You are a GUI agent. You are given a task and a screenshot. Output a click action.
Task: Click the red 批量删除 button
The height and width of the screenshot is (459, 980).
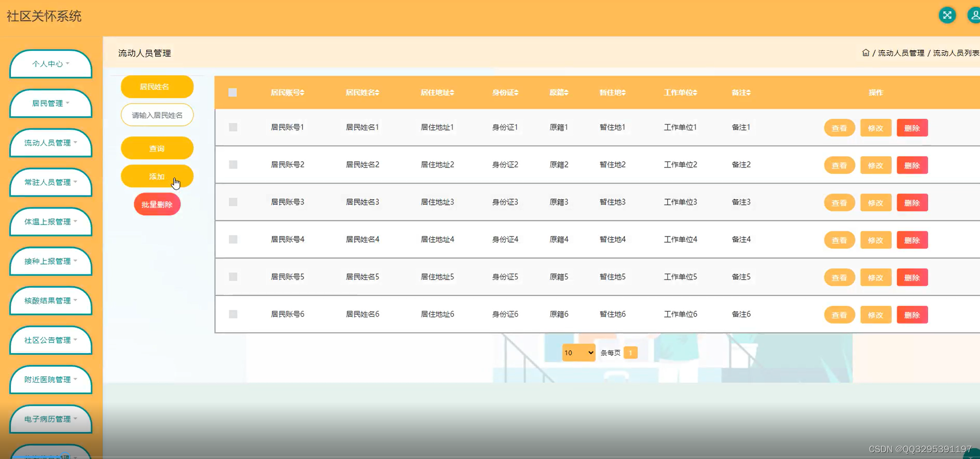[157, 204]
